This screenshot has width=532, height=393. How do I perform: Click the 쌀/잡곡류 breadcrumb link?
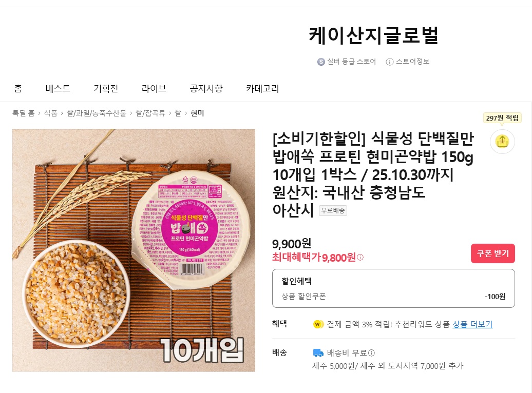coord(150,113)
